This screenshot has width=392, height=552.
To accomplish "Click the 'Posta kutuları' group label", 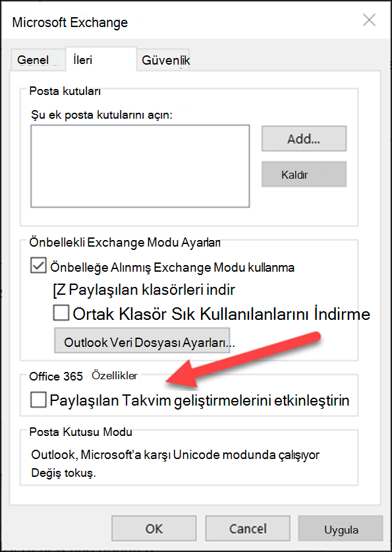I will (x=65, y=91).
